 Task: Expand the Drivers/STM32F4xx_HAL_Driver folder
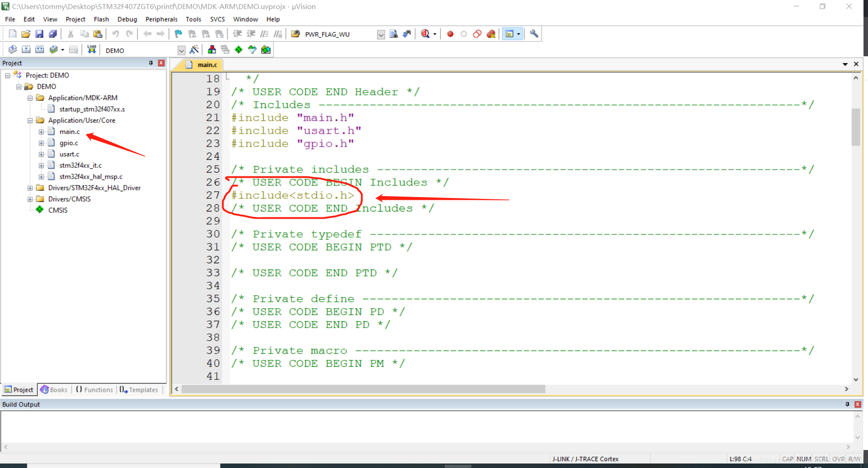(x=30, y=188)
